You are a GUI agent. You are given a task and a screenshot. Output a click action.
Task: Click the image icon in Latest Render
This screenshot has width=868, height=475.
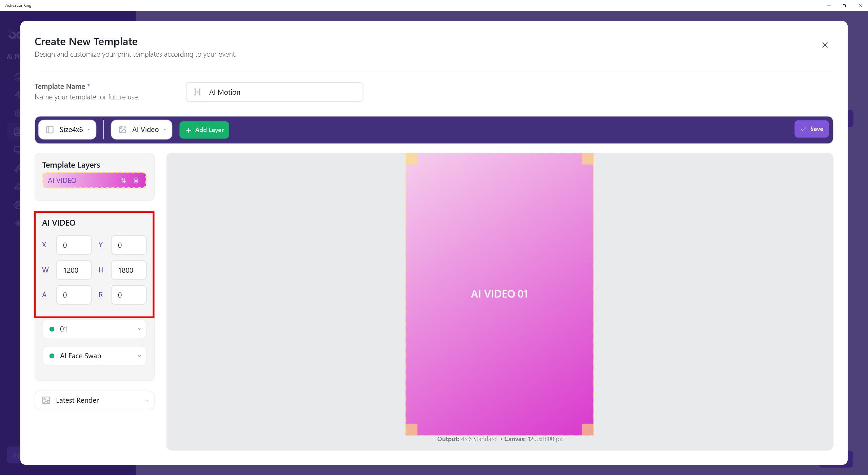(46, 400)
